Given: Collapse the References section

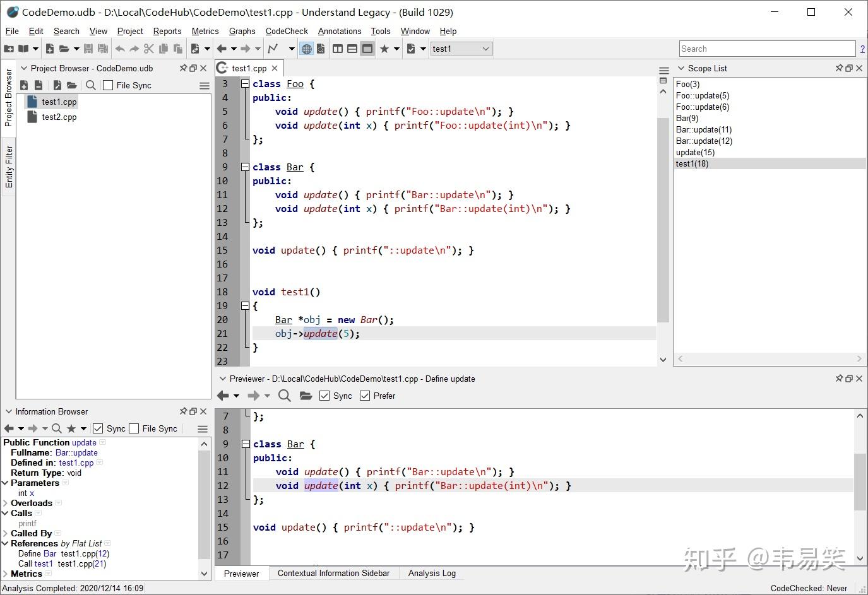Looking at the screenshot, I should click(6, 543).
